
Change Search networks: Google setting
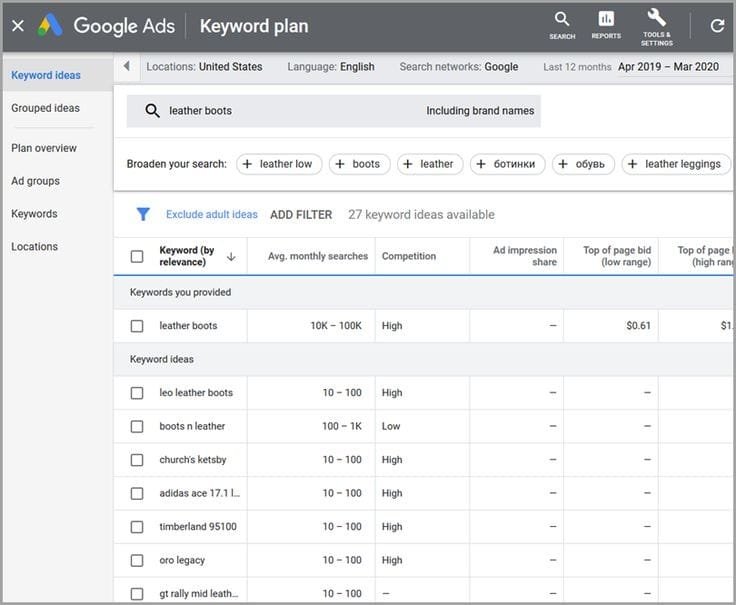point(459,67)
